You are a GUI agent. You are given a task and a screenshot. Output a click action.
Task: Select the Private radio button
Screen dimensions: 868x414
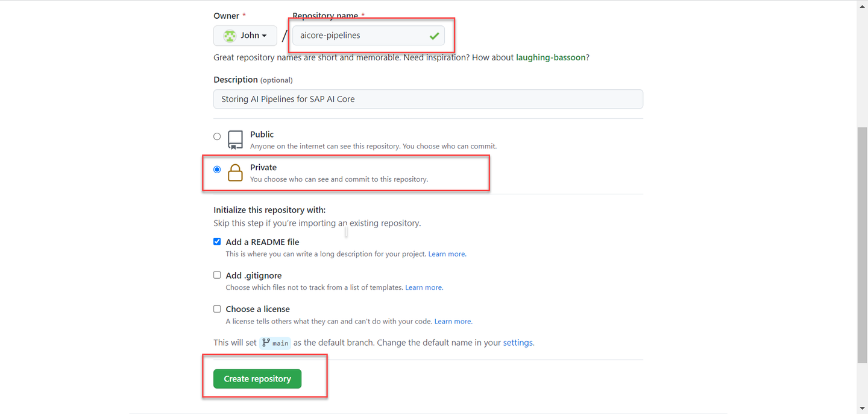(217, 170)
